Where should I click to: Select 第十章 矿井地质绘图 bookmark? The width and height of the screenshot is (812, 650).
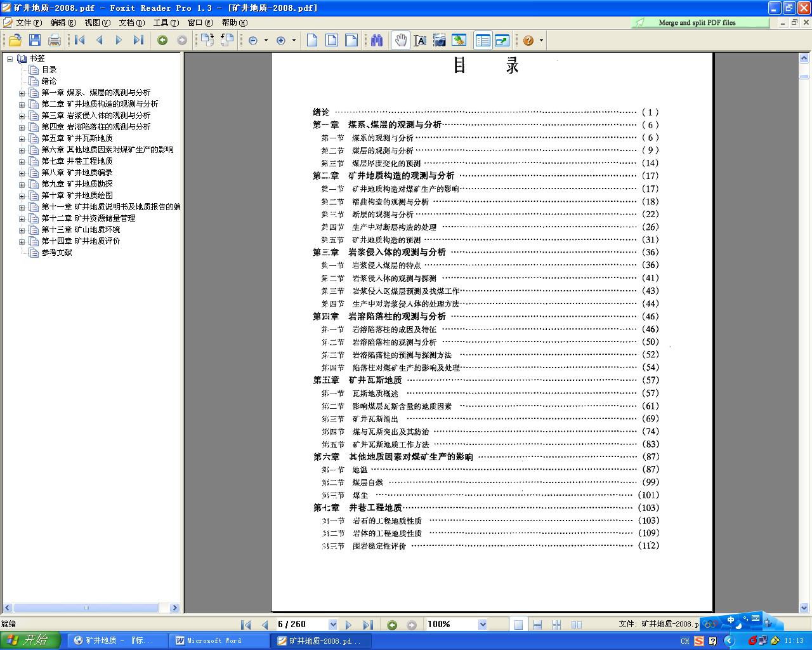(77, 196)
